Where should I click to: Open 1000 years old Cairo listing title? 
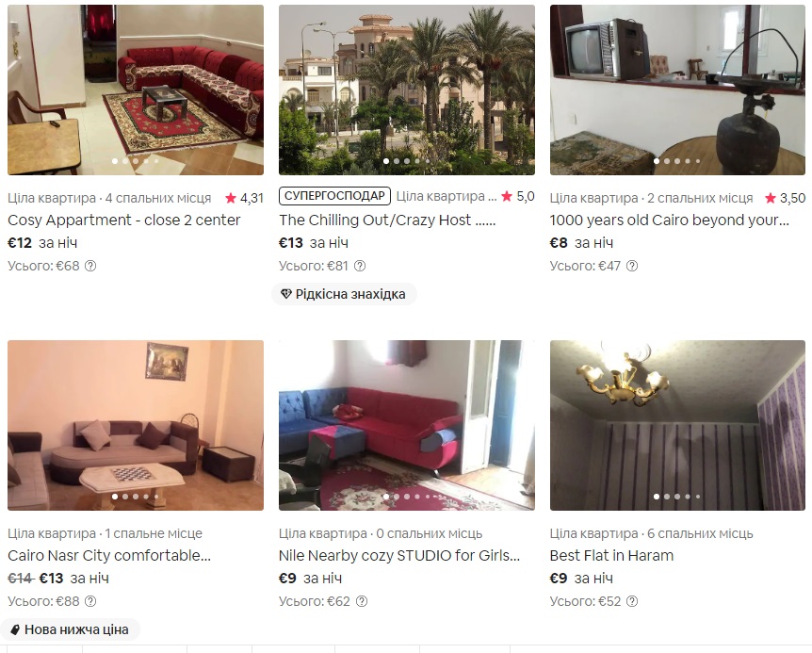(x=669, y=220)
